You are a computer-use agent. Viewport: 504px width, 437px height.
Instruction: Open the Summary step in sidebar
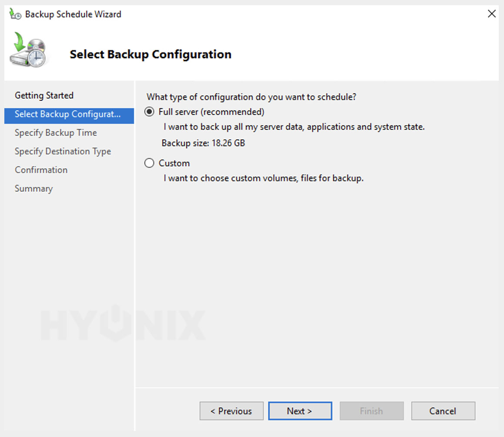[34, 189]
